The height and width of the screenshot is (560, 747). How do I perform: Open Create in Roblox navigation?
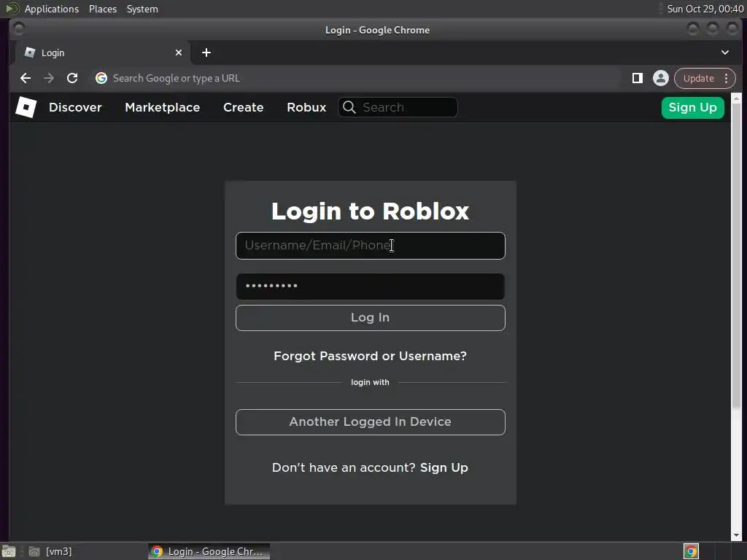[x=243, y=107]
